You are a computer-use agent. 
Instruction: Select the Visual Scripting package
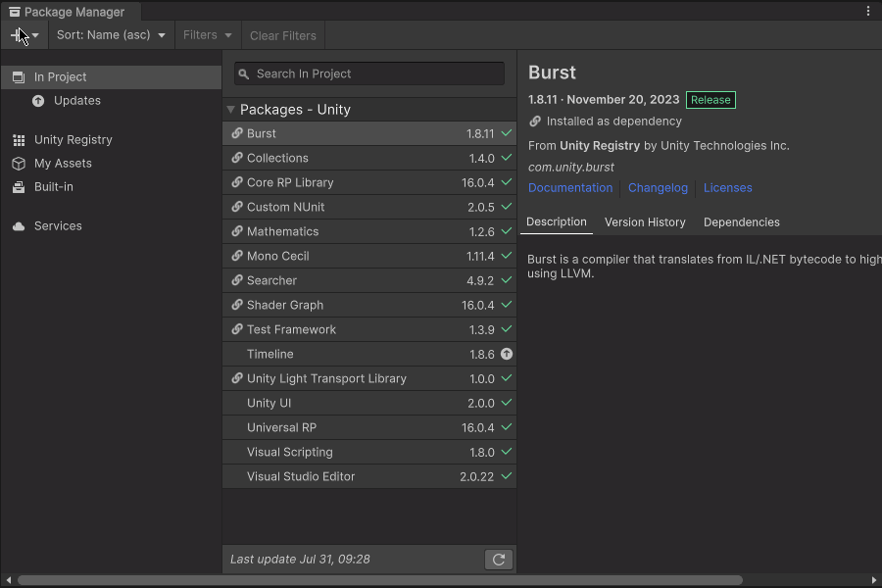click(369, 452)
